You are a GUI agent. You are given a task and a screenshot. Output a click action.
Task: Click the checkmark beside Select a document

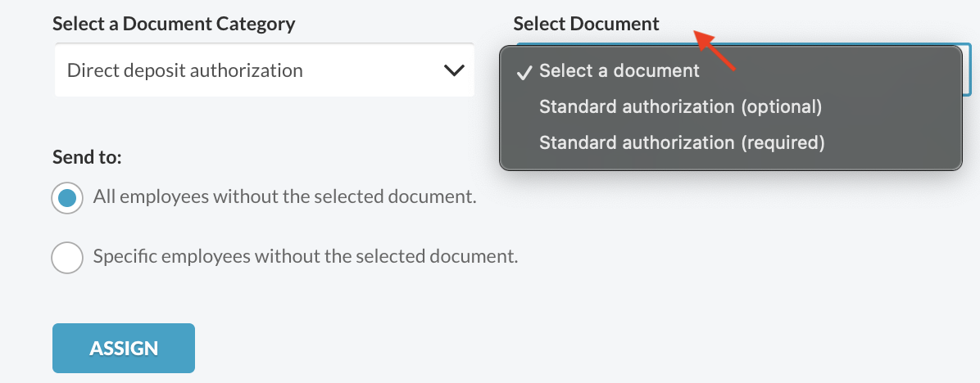(x=524, y=72)
